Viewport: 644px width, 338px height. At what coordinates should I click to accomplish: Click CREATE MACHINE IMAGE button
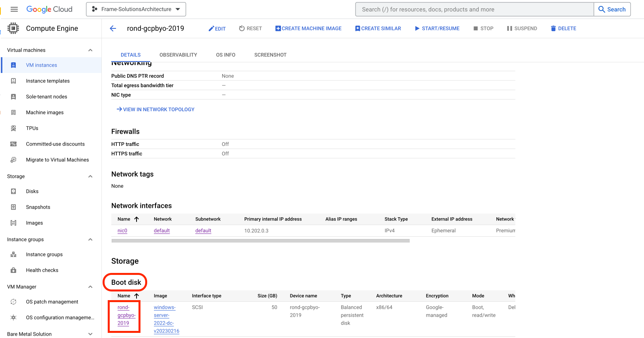pos(309,28)
